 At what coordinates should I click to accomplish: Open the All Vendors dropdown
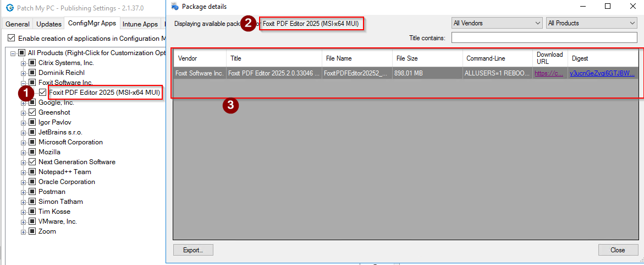tap(497, 23)
